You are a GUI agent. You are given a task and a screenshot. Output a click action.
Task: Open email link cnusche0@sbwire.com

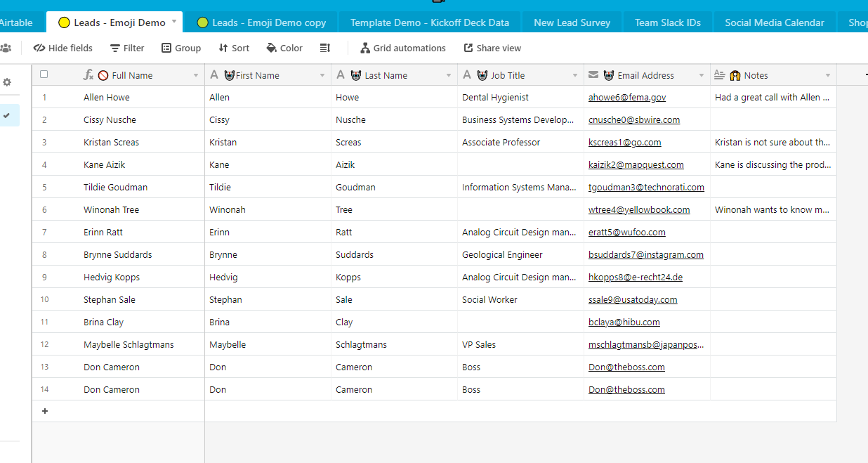[x=634, y=120]
